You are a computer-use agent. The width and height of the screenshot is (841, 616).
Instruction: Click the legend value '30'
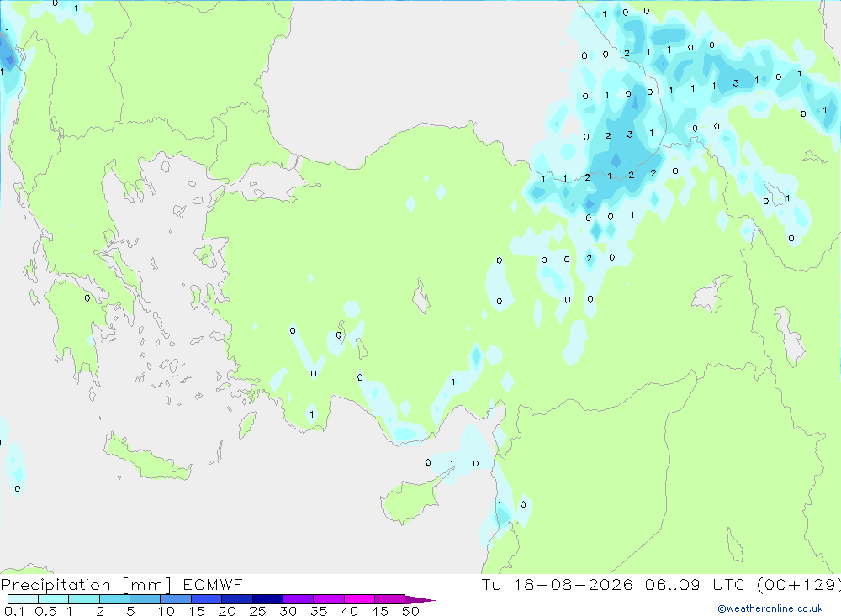[x=288, y=611]
